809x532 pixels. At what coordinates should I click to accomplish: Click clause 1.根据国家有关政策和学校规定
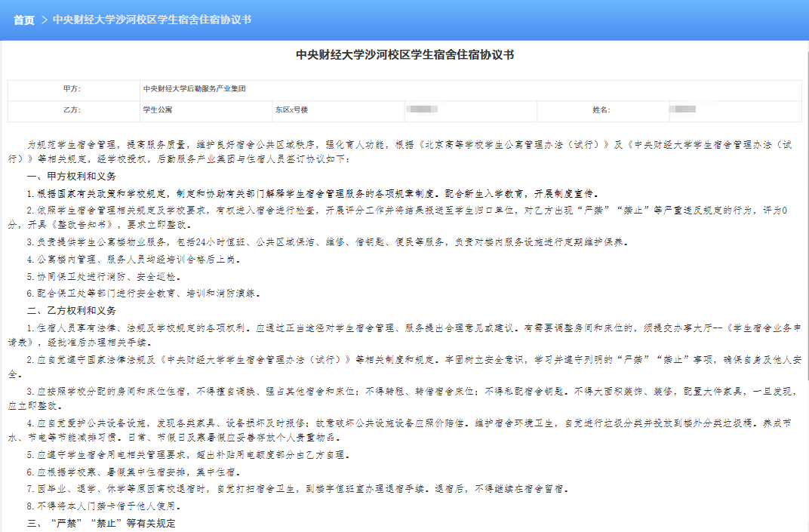click(312, 193)
